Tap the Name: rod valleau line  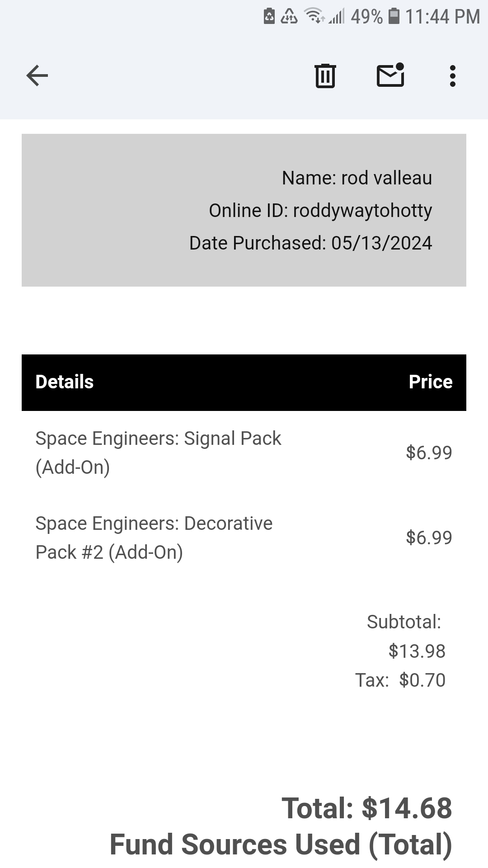click(357, 178)
